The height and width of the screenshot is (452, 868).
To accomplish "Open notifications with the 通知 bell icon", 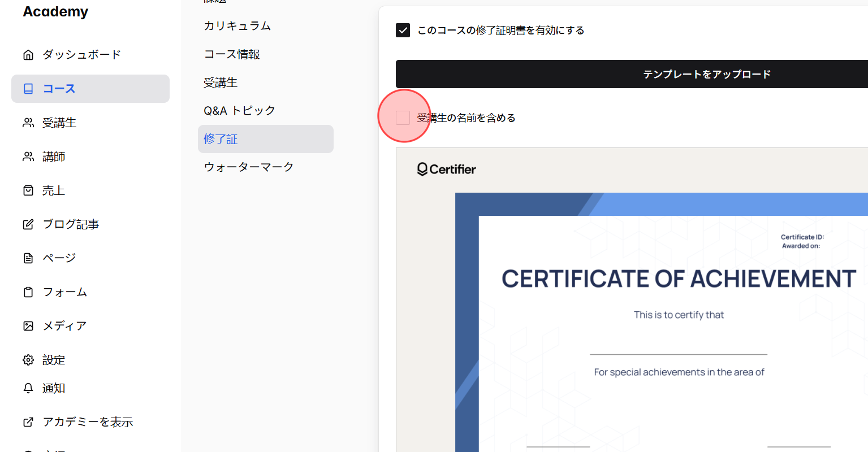I will point(28,388).
